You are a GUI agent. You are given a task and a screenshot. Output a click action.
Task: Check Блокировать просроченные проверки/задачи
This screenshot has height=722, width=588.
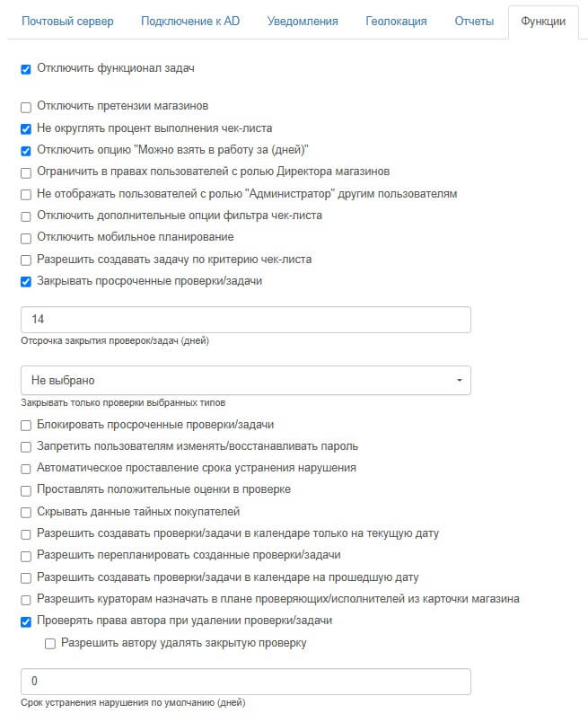pyautogui.click(x=26, y=425)
